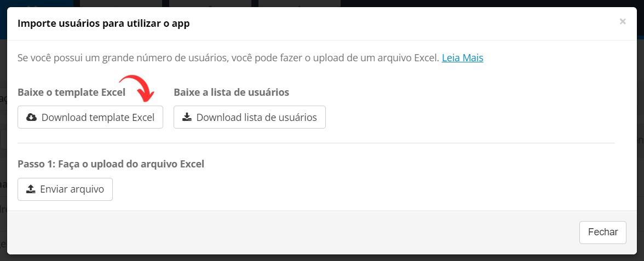Click the Passo 1 upload step heading
644x261 pixels.
tap(111, 164)
